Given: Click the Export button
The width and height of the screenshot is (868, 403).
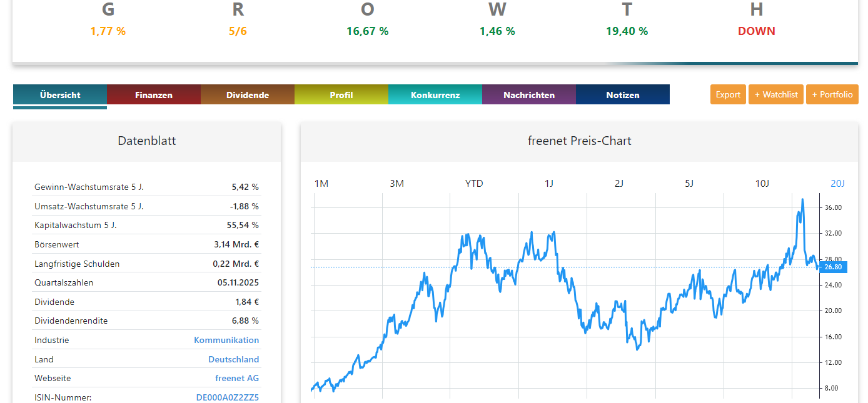Looking at the screenshot, I should (728, 94).
